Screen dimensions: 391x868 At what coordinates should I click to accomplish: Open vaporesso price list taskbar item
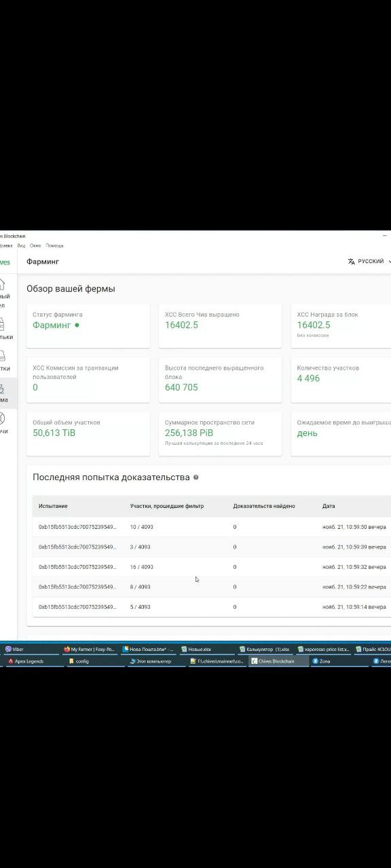point(324,649)
